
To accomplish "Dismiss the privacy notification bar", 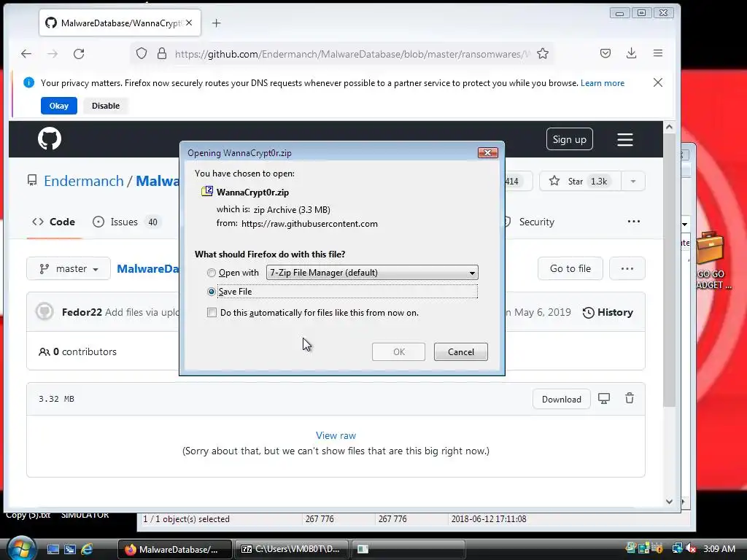I will click(x=658, y=82).
